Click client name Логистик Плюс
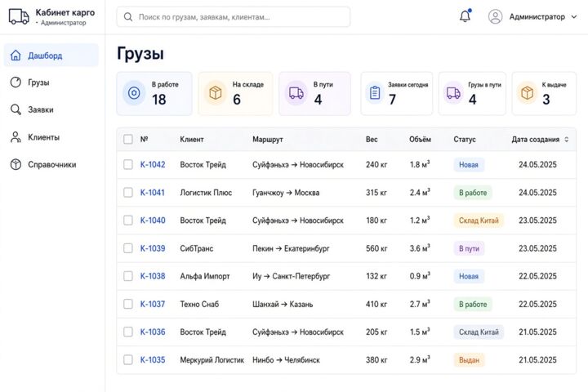This screenshot has height=392, width=588. [x=206, y=193]
